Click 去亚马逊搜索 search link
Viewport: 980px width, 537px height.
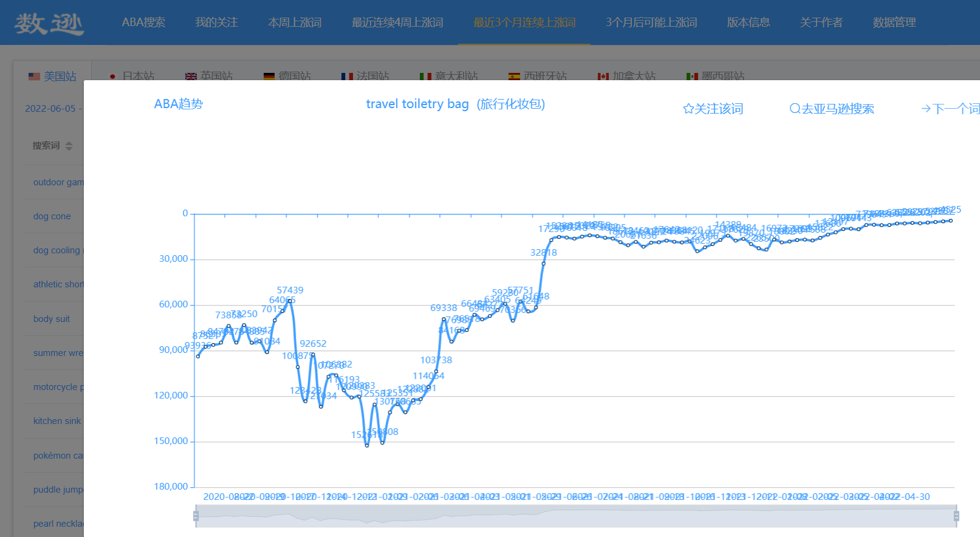tap(832, 109)
